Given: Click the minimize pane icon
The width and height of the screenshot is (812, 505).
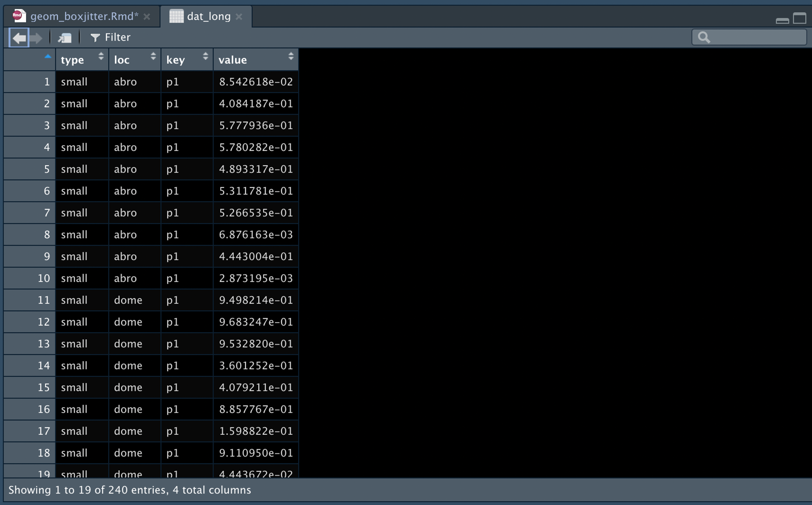Looking at the screenshot, I should coord(782,20).
